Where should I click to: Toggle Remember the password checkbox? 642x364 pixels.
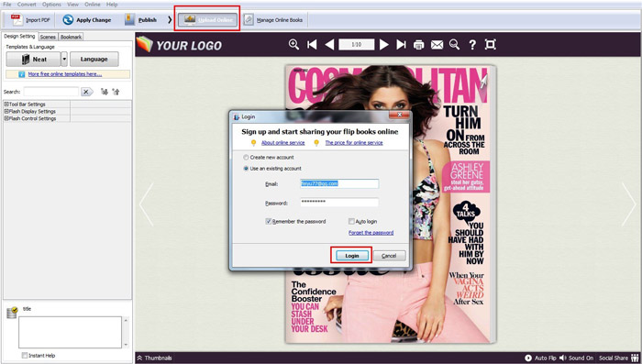pyautogui.click(x=269, y=222)
